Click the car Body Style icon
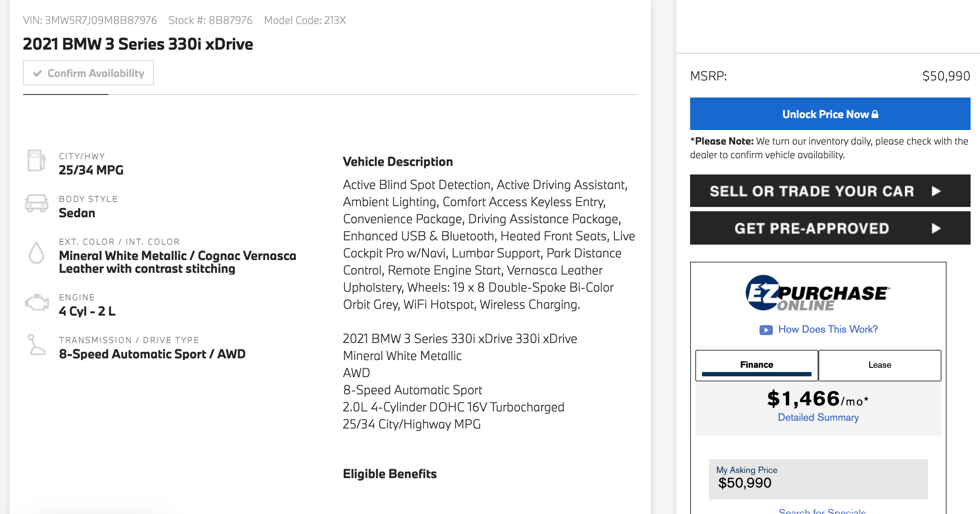The width and height of the screenshot is (980, 514). (x=36, y=203)
